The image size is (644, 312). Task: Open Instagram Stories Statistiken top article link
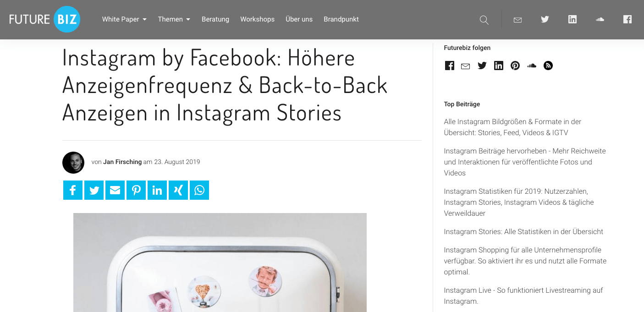coord(523,231)
